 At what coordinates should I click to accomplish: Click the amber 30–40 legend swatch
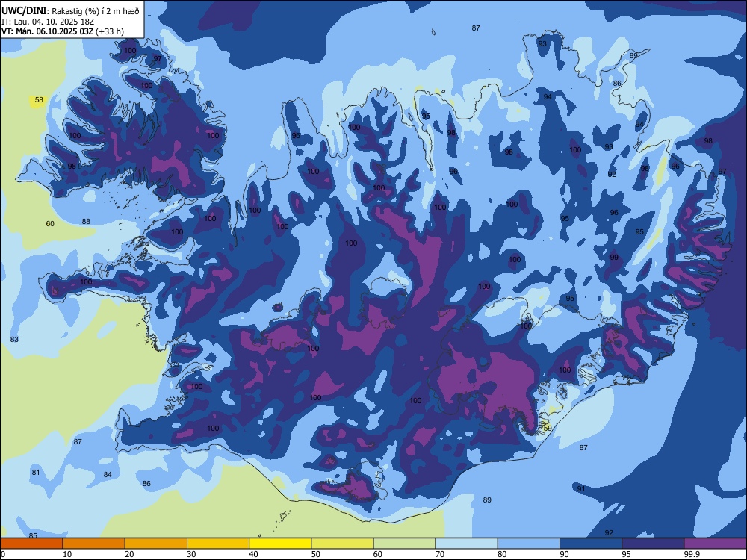tap(218, 544)
